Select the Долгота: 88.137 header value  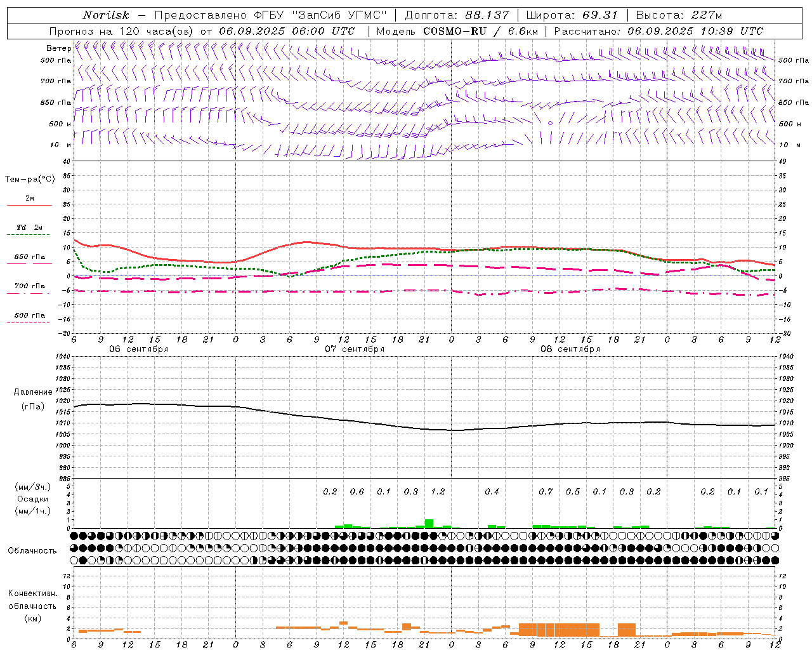[x=457, y=15]
